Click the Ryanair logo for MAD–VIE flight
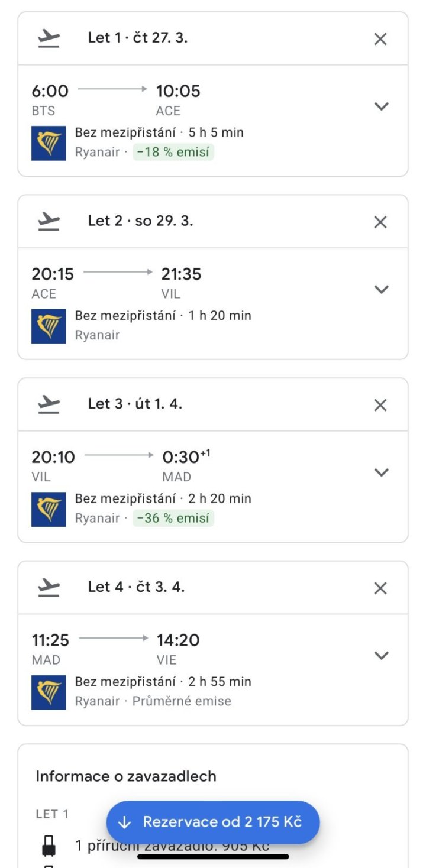 [49, 692]
